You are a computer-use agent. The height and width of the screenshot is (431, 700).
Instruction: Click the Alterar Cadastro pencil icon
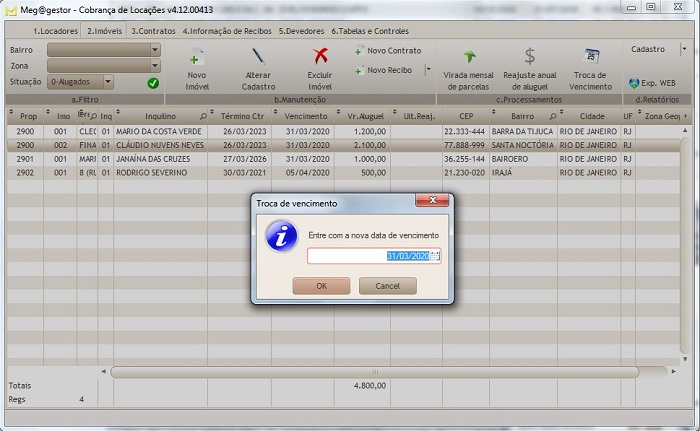(x=258, y=56)
